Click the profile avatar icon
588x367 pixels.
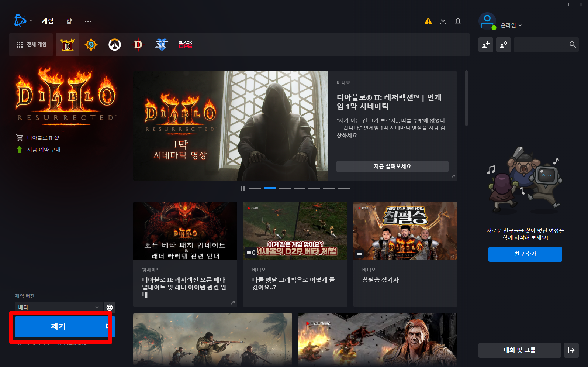point(487,21)
